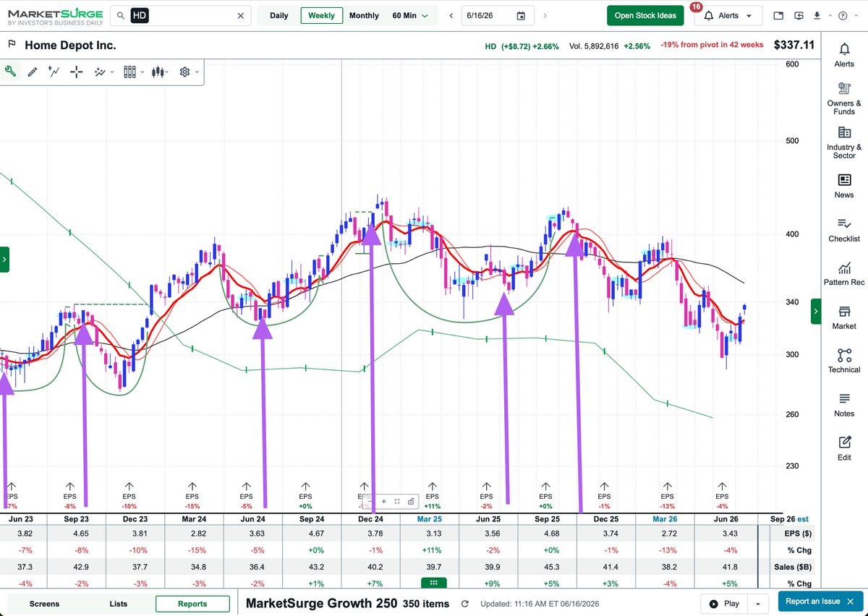Select the add trend line tool
This screenshot has height=616, width=868.
click(54, 72)
